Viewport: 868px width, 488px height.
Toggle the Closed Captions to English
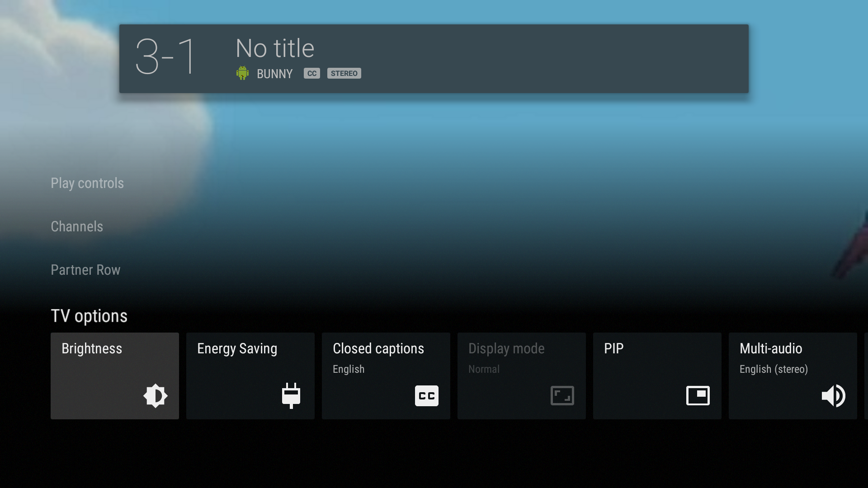point(386,375)
